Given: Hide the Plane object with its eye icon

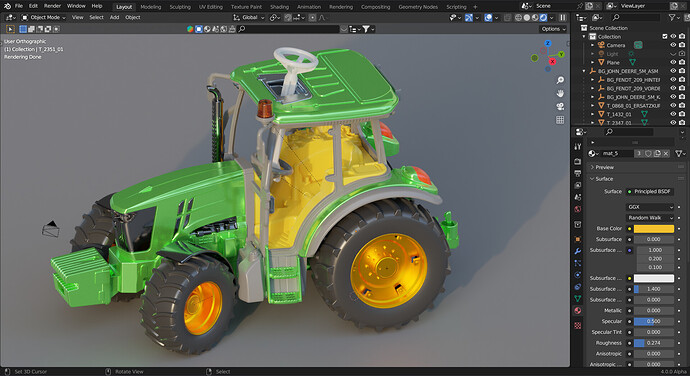Looking at the screenshot, I should [673, 62].
